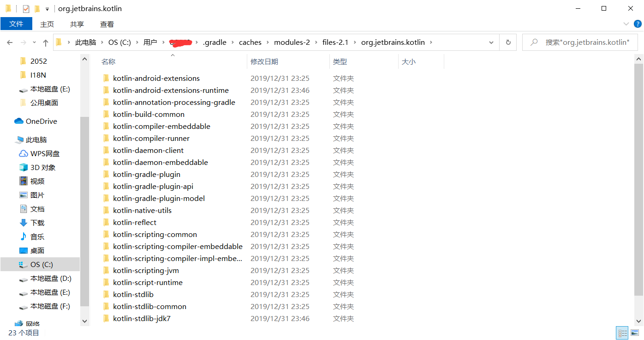Open 文档 folder in navigation pane

point(37,209)
